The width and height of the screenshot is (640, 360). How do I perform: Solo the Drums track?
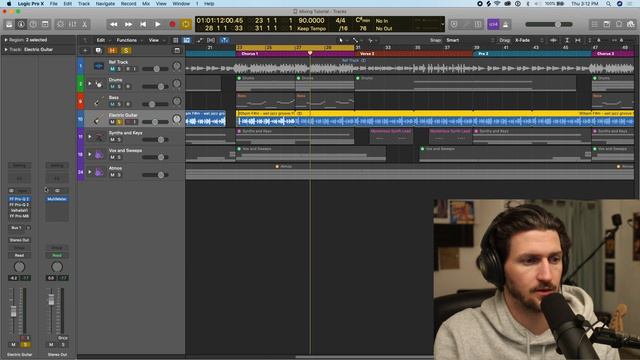[119, 87]
